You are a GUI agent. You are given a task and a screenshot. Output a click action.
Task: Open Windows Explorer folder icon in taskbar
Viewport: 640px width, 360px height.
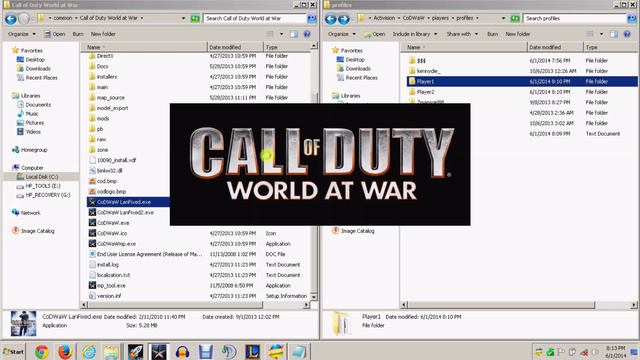pyautogui.click(x=111, y=352)
